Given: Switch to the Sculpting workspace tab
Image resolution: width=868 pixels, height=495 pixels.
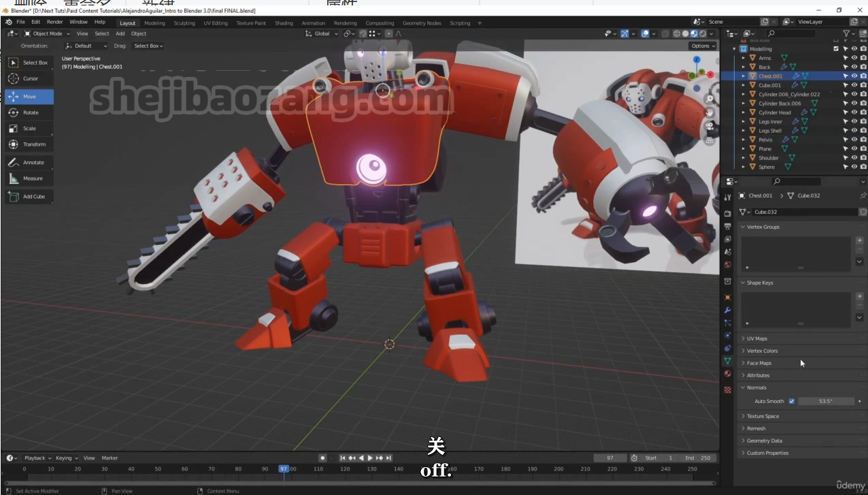Looking at the screenshot, I should pyautogui.click(x=184, y=22).
